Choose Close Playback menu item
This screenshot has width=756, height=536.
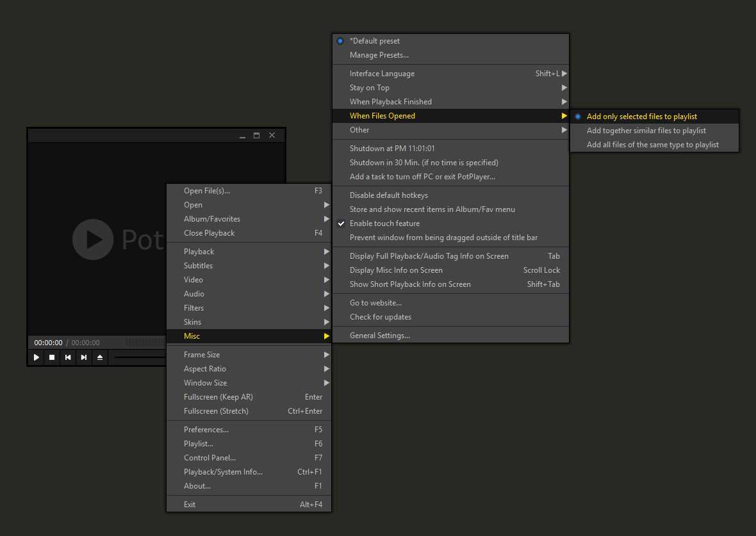pos(249,233)
